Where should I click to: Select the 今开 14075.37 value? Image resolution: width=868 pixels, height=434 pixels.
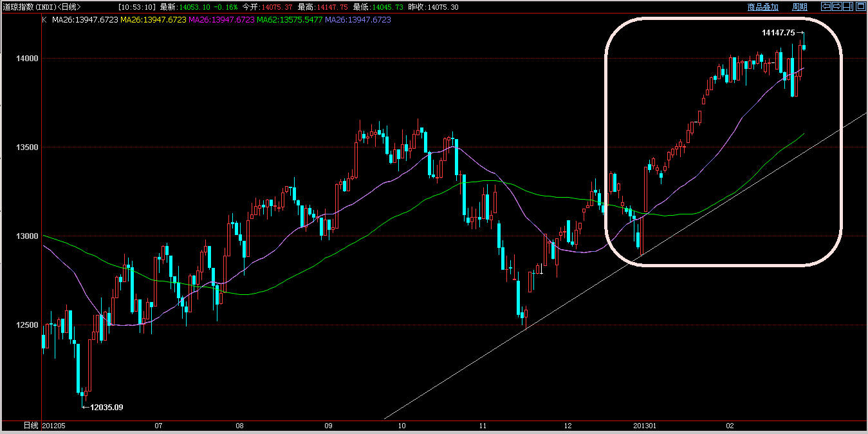point(268,7)
